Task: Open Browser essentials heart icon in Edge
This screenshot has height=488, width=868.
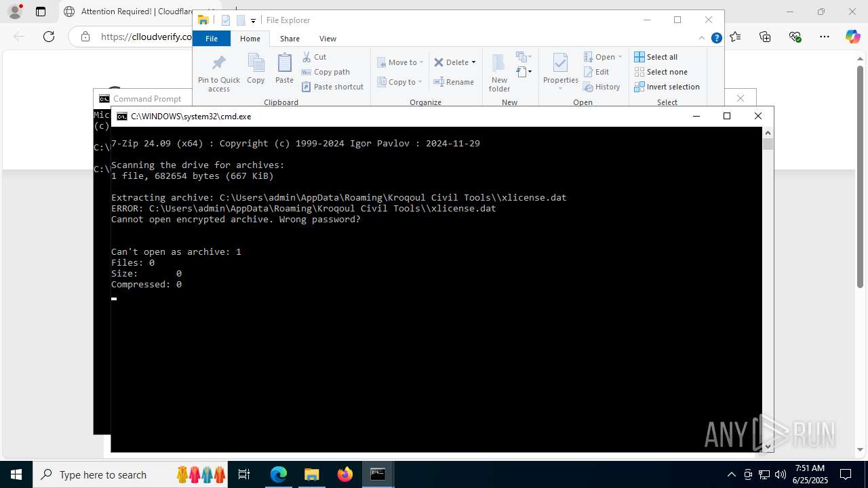Action: 795,37
